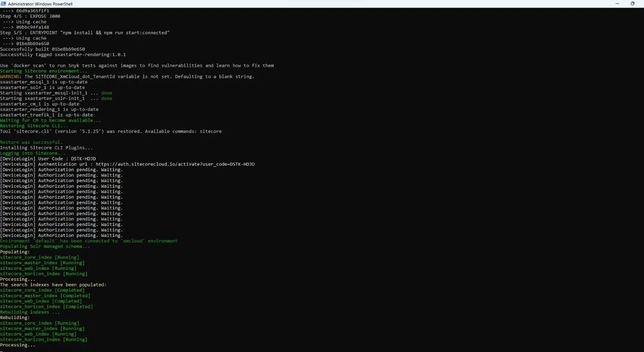Click 'sxastarter_traefik_1 is up-to-date' line
This screenshot has height=352, width=644.
[x=46, y=115]
